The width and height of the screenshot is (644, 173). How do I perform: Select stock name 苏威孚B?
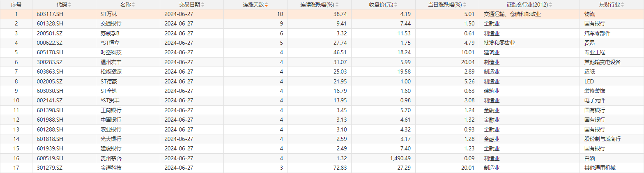[110, 33]
